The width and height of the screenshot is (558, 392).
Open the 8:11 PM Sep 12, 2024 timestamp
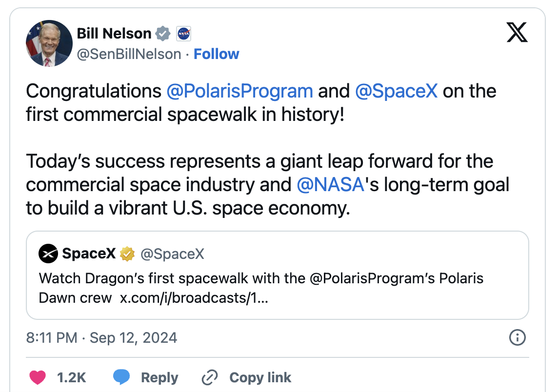[101, 337]
